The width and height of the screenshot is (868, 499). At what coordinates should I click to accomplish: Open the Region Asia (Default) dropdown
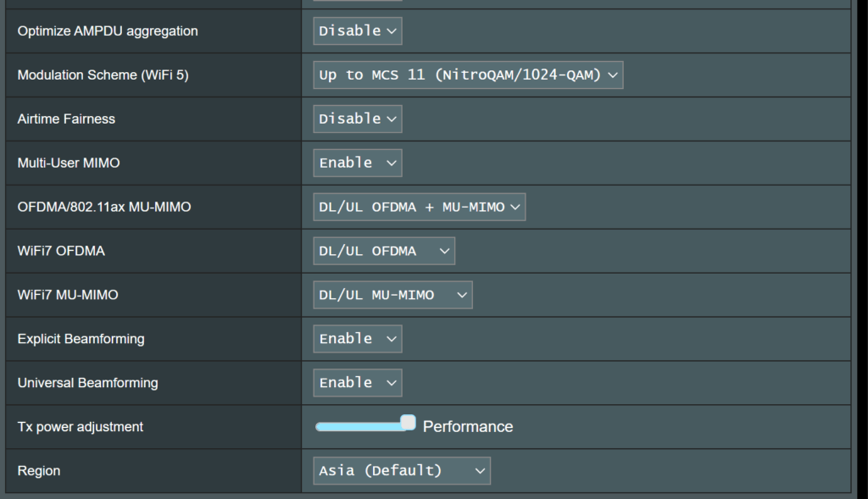tap(402, 471)
